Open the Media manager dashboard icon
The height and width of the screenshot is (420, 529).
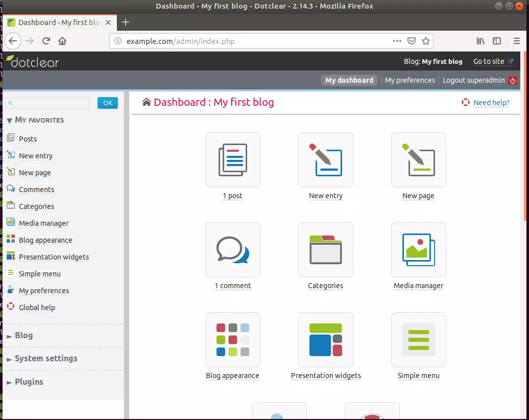pos(418,250)
